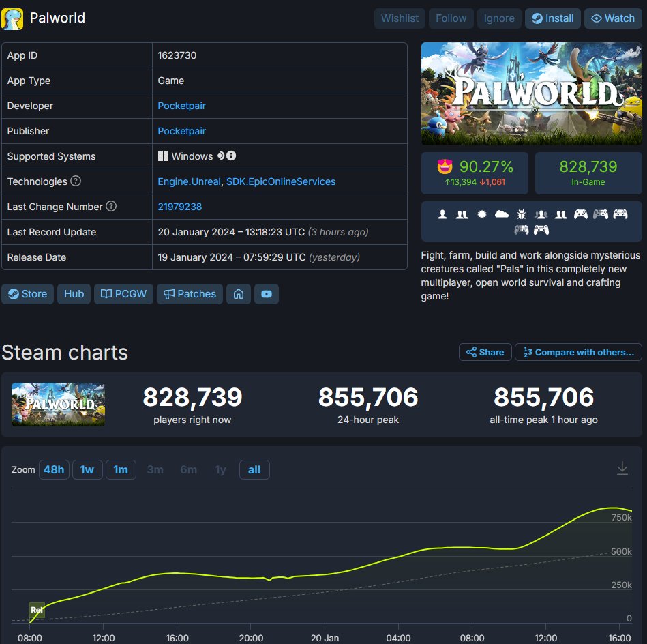
Task: Click the starburst achievements feature icon
Action: point(481,214)
